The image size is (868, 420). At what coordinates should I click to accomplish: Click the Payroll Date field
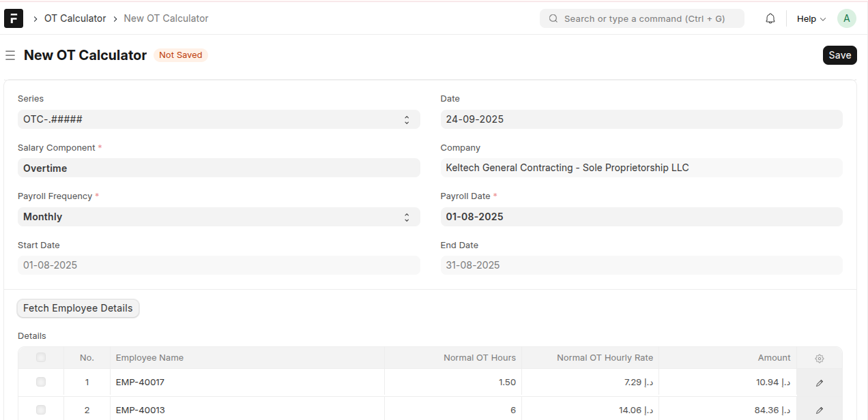[641, 217]
